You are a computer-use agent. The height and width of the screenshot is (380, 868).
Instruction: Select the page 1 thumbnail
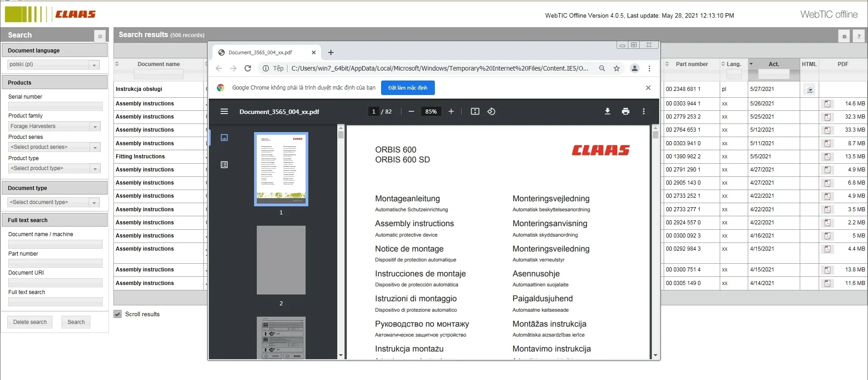pyautogui.click(x=281, y=169)
